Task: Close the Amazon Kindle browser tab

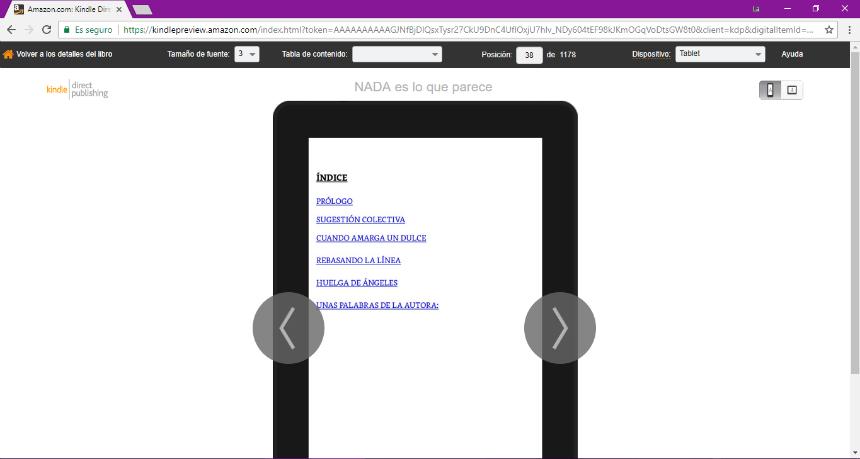Action: (119, 9)
